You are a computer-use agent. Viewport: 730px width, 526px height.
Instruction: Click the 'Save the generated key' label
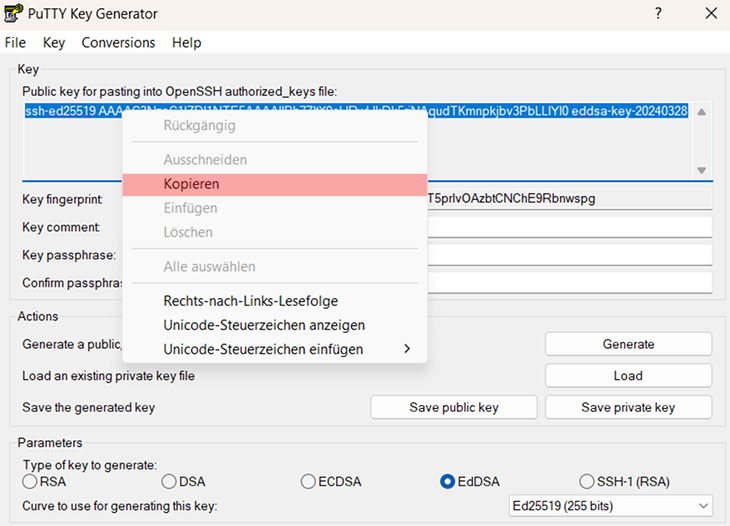click(x=88, y=408)
